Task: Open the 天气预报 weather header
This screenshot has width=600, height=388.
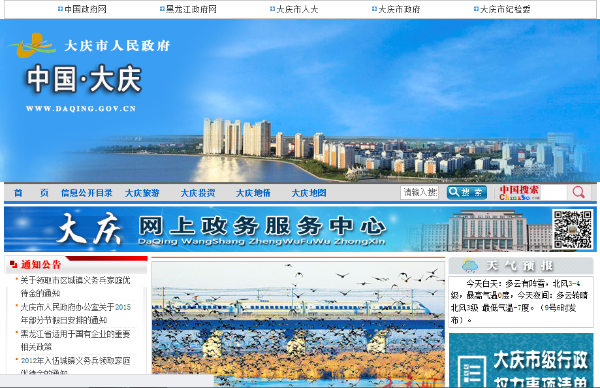Action: (x=520, y=266)
